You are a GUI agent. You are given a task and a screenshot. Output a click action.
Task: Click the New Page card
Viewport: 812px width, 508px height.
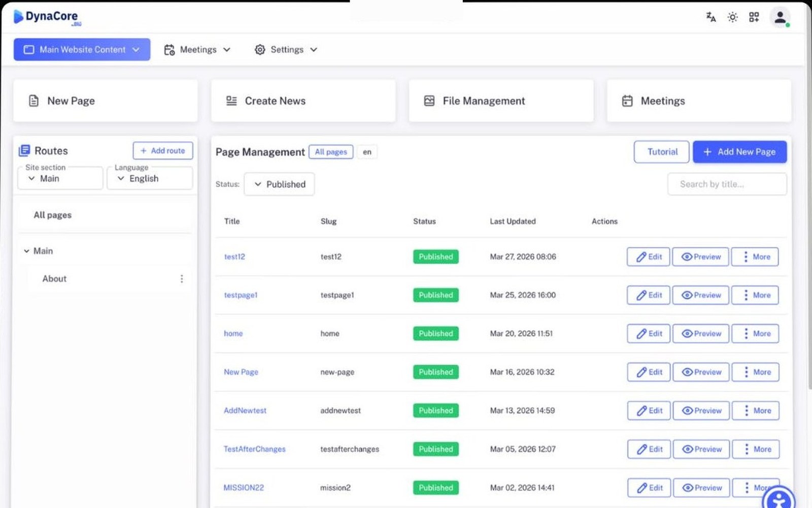click(106, 101)
